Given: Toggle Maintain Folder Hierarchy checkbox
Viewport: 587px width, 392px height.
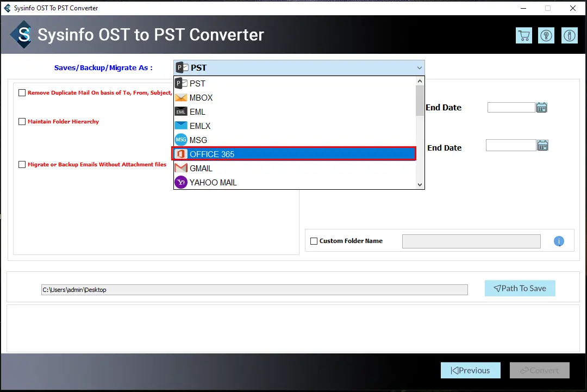Looking at the screenshot, I should click(22, 121).
